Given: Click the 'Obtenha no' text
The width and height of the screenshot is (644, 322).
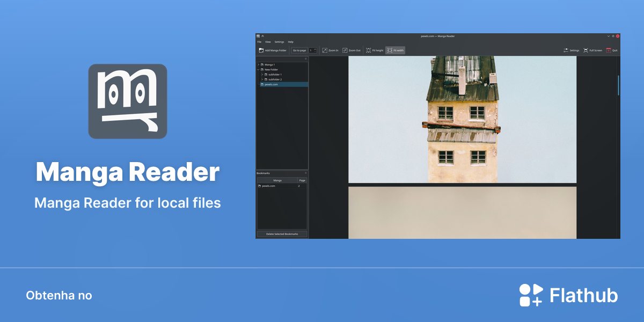Looking at the screenshot, I should coord(59,296).
